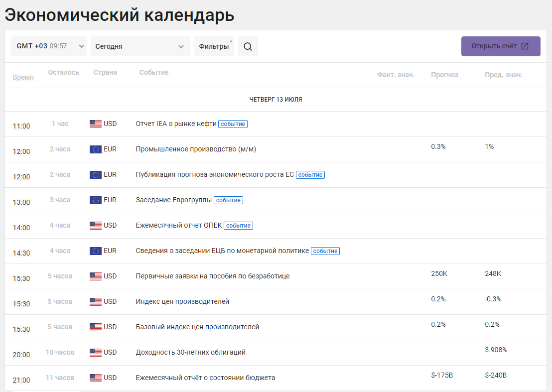The width and height of the screenshot is (552, 392).
Task: Select Ежемесячный отчёт о состоянии бюджета row
Action: 276,378
